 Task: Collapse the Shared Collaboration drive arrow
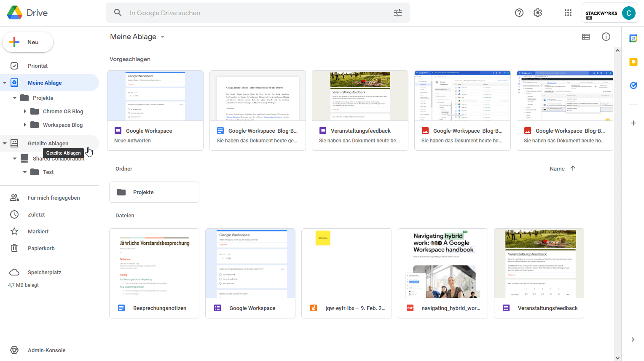pos(15,158)
